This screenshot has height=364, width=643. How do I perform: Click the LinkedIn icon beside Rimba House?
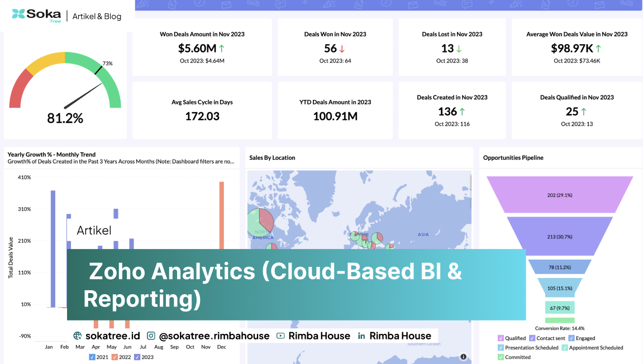pyautogui.click(x=361, y=336)
